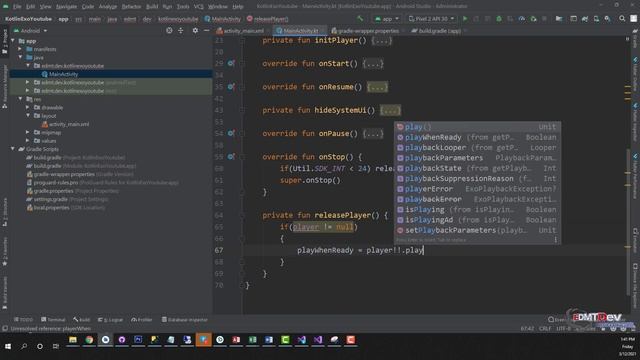Choose isPlaying completion suggestion
This screenshot has width=640, height=360.
(477, 209)
